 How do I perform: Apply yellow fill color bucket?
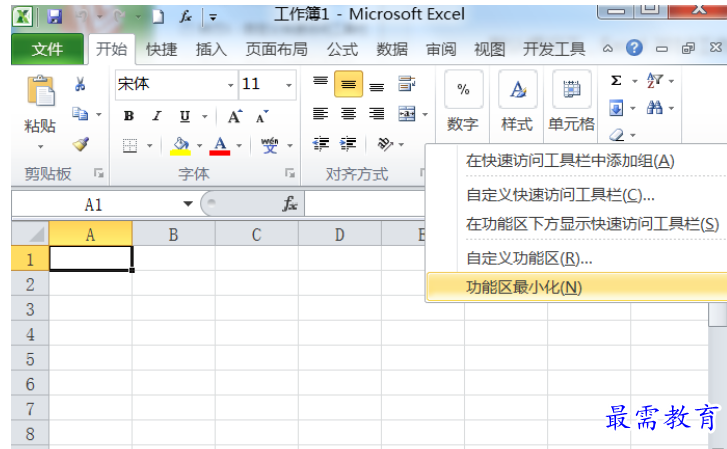tap(180, 146)
